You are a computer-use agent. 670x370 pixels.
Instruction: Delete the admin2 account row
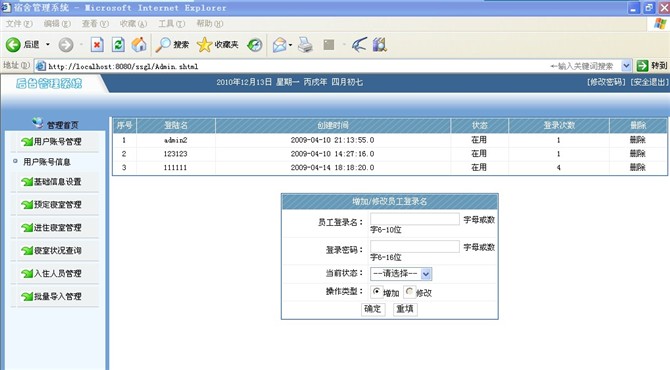(638, 140)
